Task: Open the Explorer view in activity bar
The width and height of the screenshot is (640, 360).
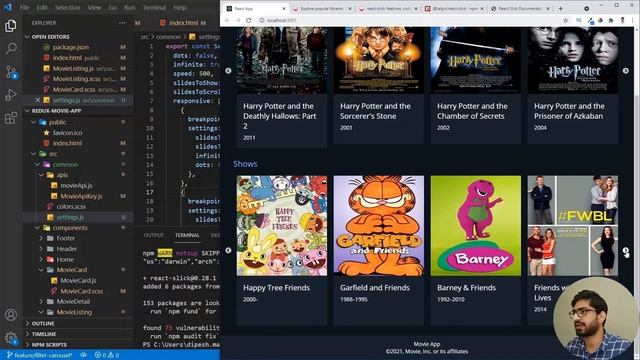Action: pos(11,25)
